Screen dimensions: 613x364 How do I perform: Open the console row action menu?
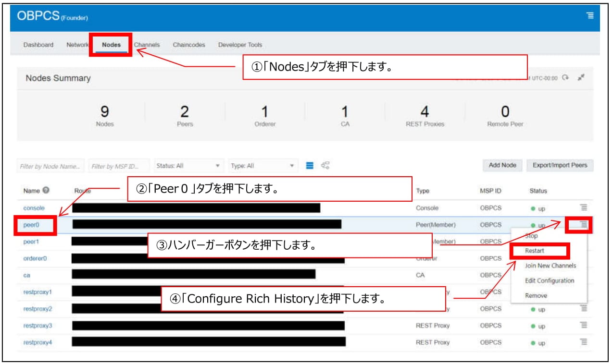(x=584, y=207)
